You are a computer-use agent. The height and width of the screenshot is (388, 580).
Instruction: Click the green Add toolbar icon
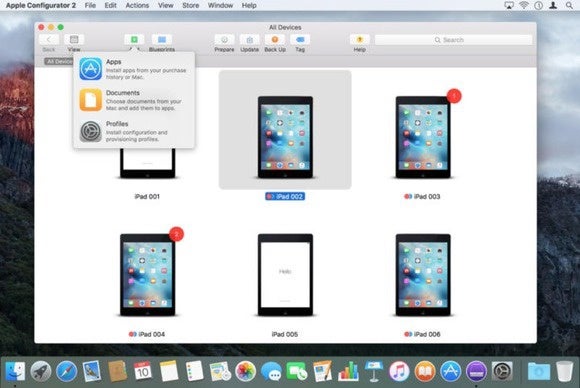134,40
